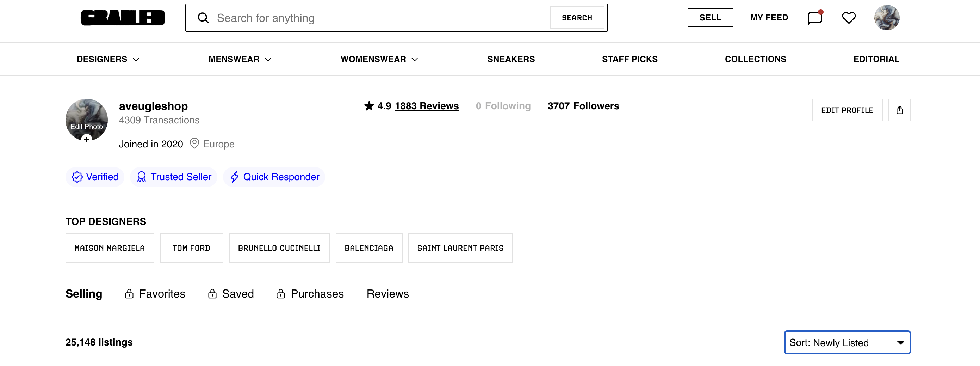Image resolution: width=980 pixels, height=366 pixels.
Task: Click the Trusted Seller badge
Action: [x=173, y=177]
